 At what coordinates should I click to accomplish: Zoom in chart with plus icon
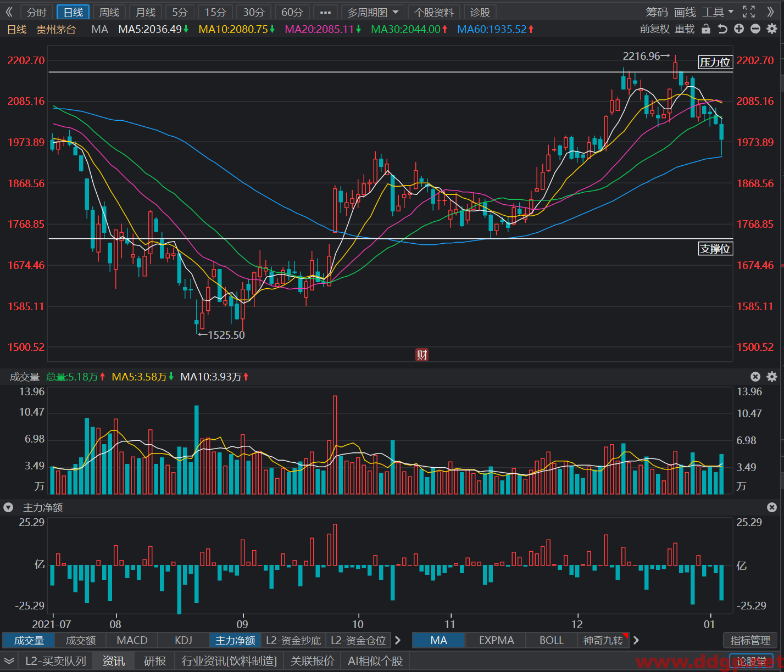[739, 29]
